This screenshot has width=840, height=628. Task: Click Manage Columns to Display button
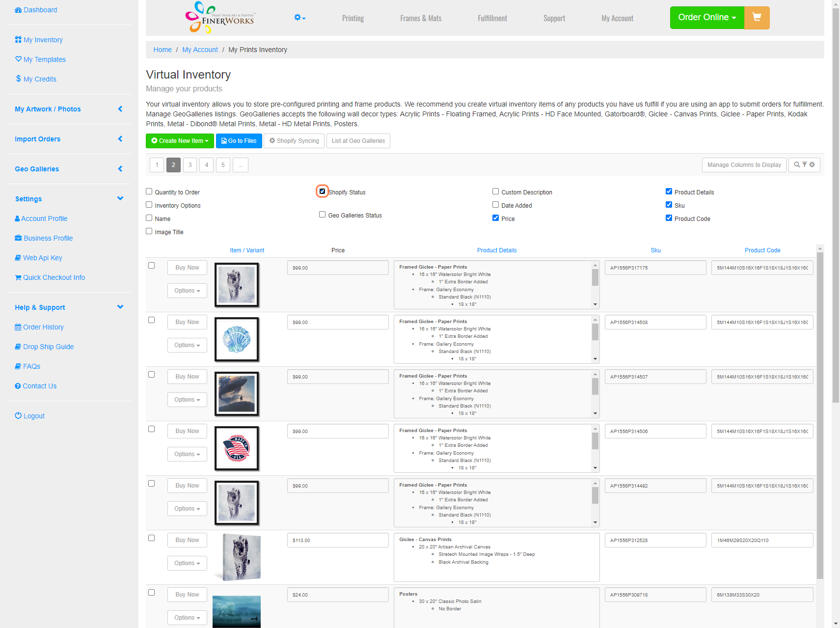click(x=744, y=165)
